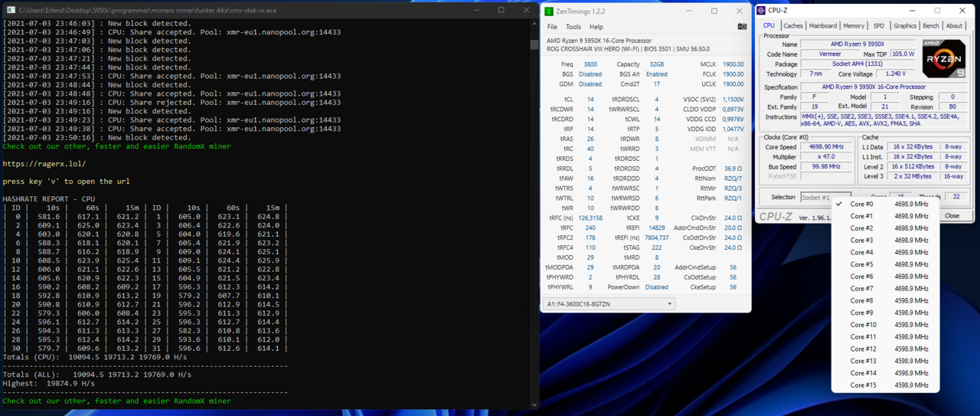Open the ZenTimings Tools menu
980x416 pixels.
pyautogui.click(x=573, y=27)
